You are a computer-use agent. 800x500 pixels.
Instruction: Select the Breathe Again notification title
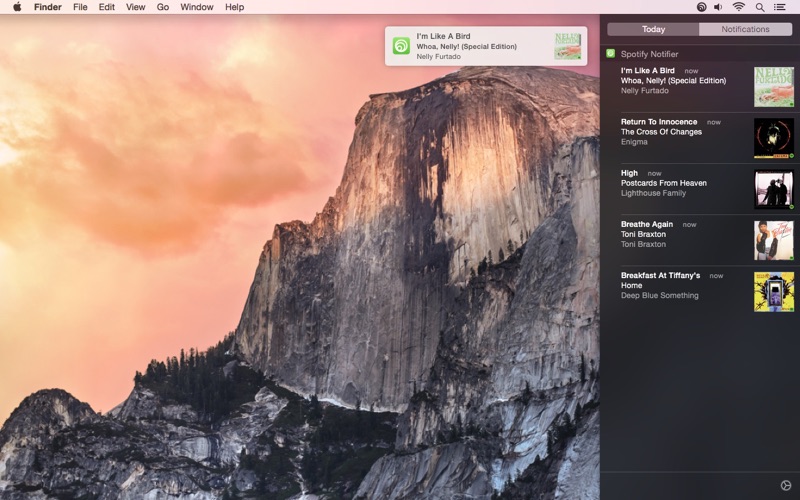pos(647,224)
